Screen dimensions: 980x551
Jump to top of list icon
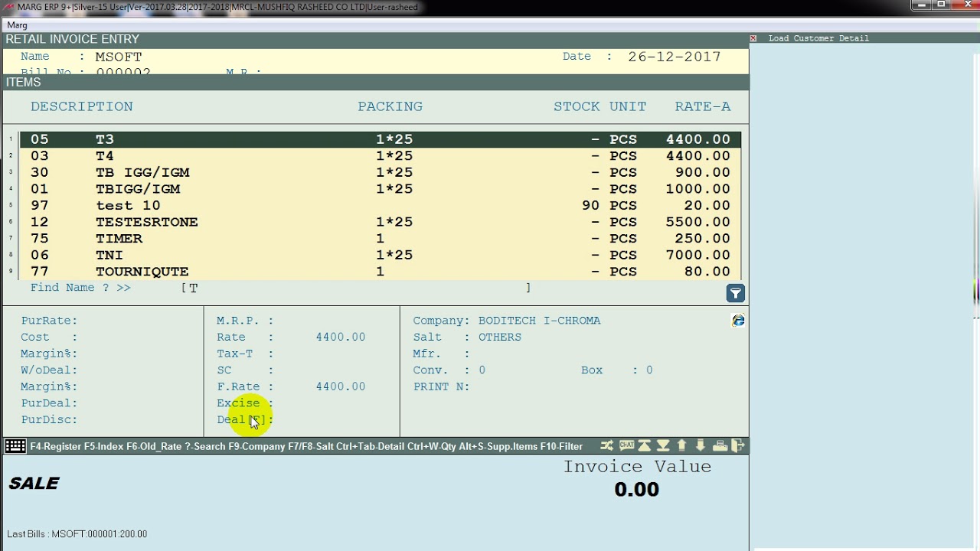pos(645,445)
